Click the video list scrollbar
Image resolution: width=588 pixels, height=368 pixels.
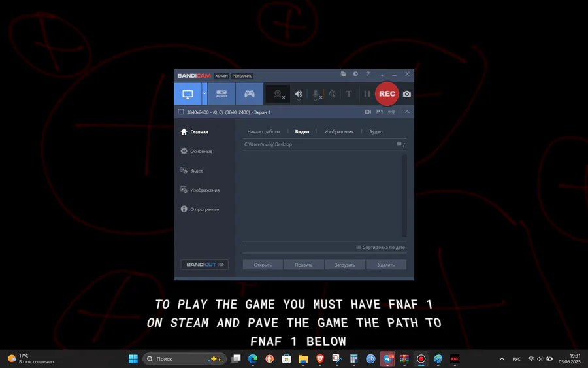click(x=404, y=195)
